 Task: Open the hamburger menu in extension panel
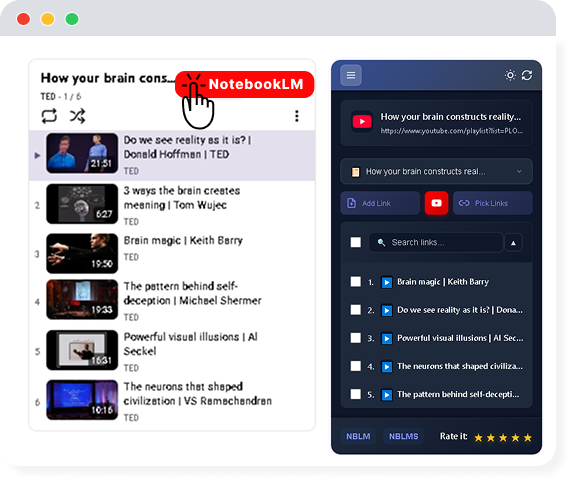[x=351, y=75]
